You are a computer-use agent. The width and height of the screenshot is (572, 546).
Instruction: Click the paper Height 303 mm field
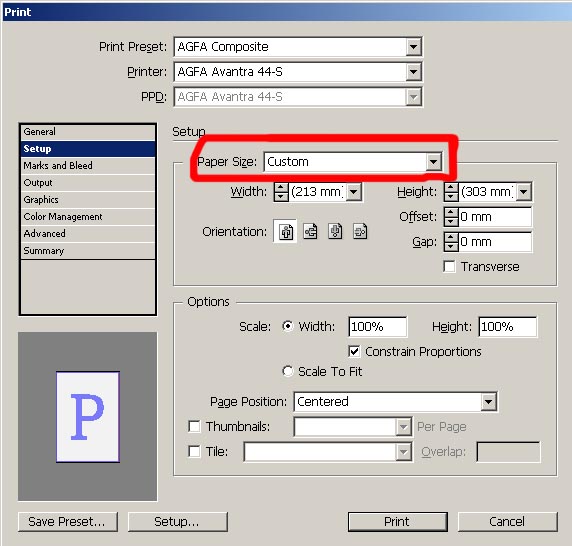tap(487, 191)
